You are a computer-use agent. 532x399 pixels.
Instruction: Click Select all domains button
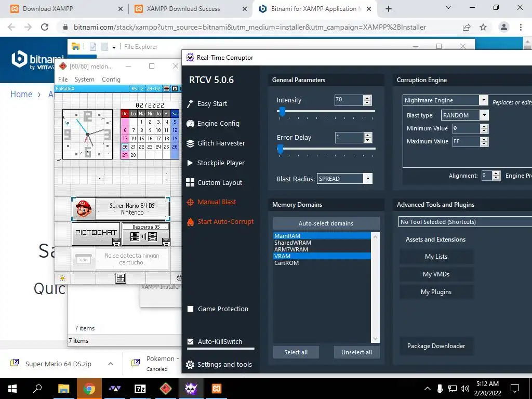[x=296, y=352]
